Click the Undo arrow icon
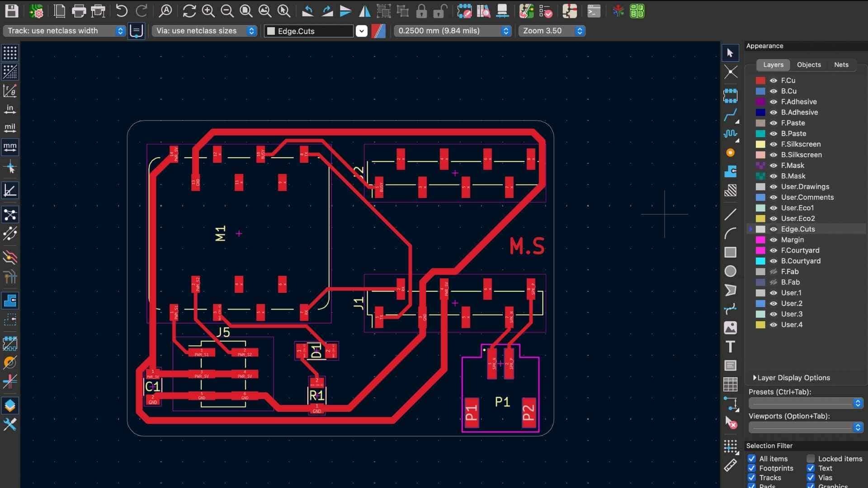The image size is (868, 488). coord(121,11)
